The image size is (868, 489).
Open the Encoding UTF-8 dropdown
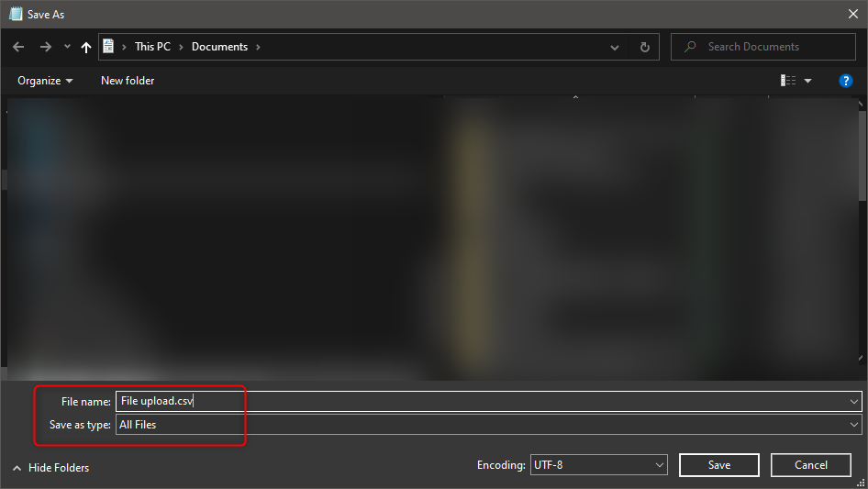(x=598, y=465)
